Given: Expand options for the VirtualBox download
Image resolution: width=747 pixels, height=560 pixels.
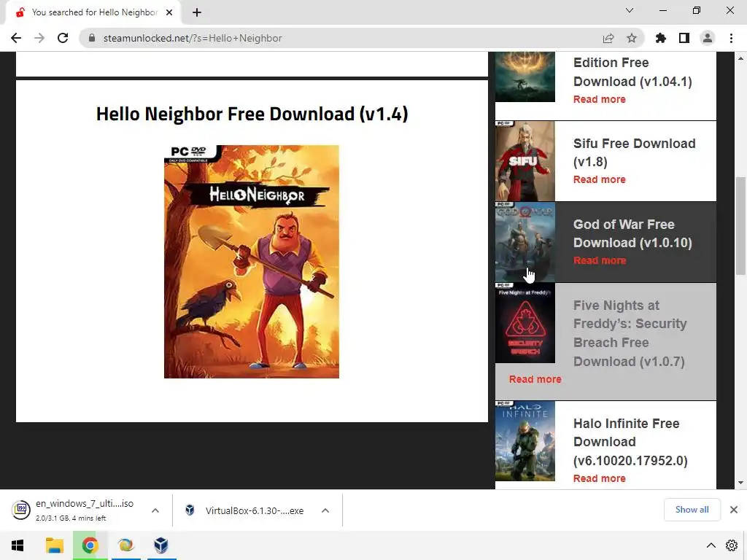Looking at the screenshot, I should point(325,510).
